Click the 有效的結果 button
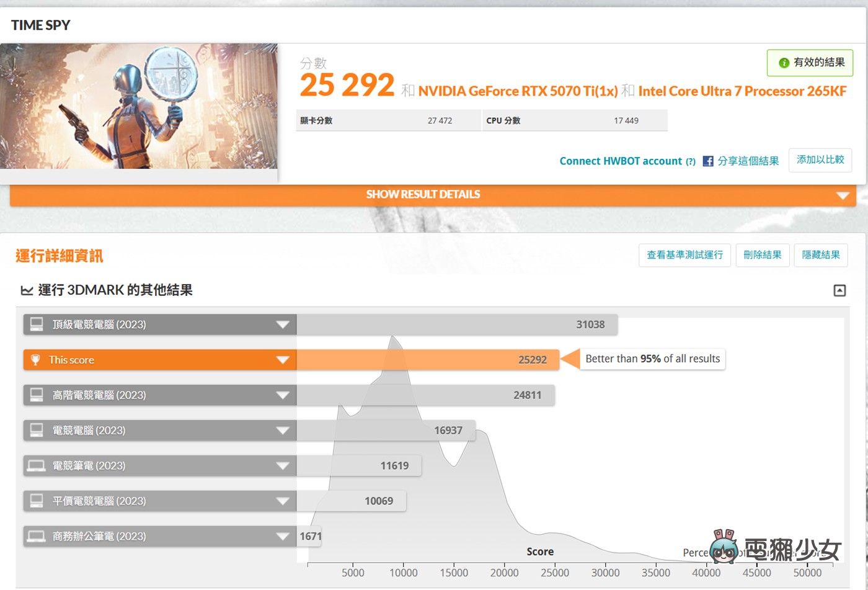Image resolution: width=868 pixels, height=590 pixels. click(x=810, y=63)
